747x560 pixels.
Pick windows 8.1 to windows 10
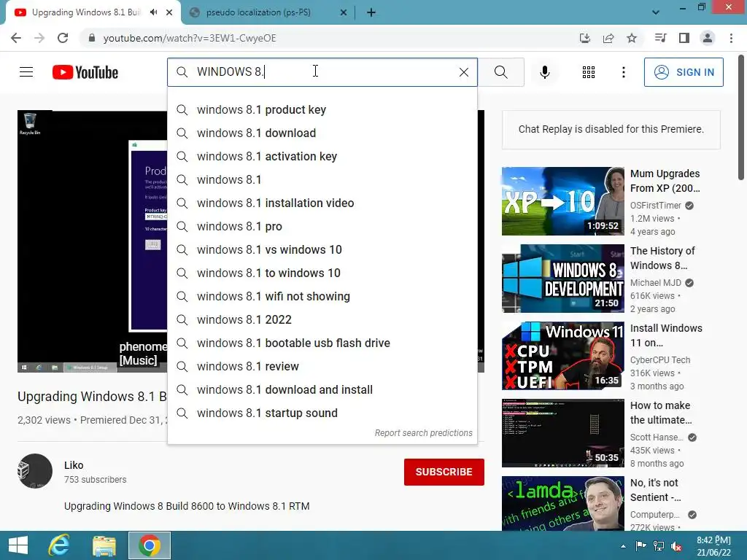tap(322, 273)
